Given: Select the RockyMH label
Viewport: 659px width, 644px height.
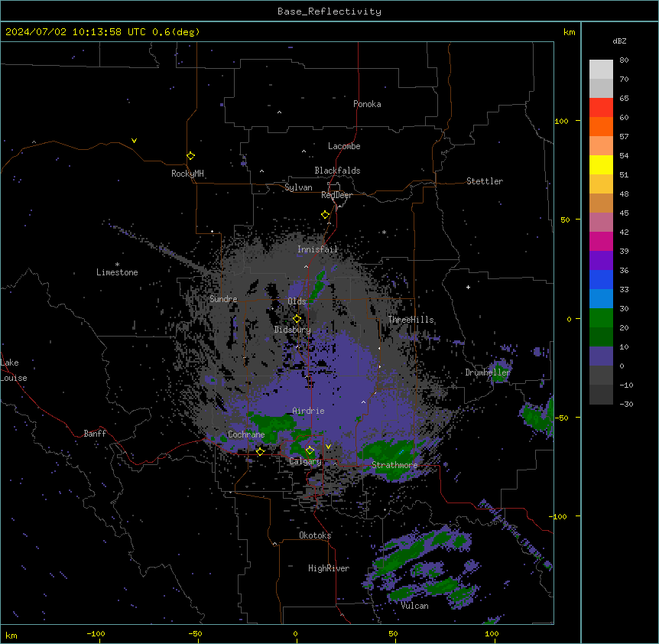Looking at the screenshot, I should tap(187, 174).
